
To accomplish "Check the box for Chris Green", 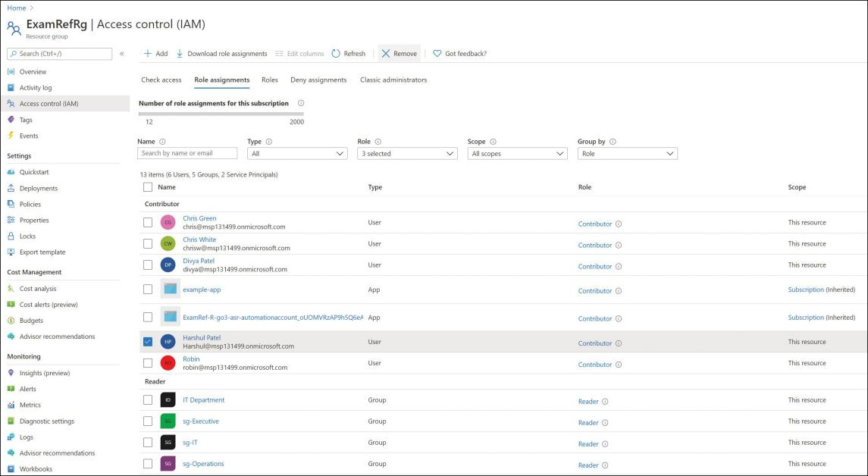I will 148,223.
